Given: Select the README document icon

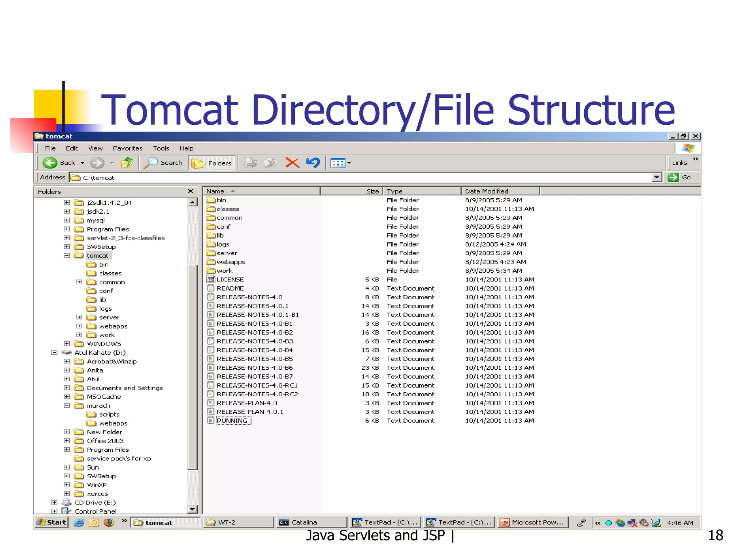Looking at the screenshot, I should tap(210, 288).
